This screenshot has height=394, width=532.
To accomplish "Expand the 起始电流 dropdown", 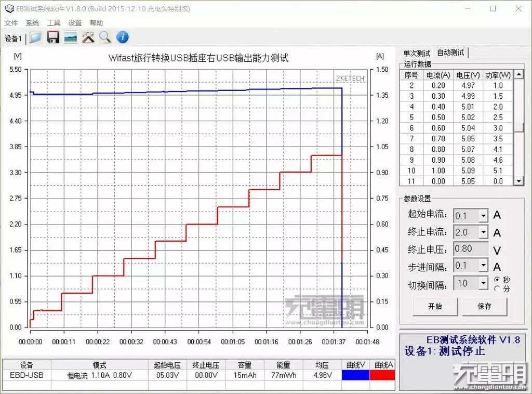I will pos(484,216).
